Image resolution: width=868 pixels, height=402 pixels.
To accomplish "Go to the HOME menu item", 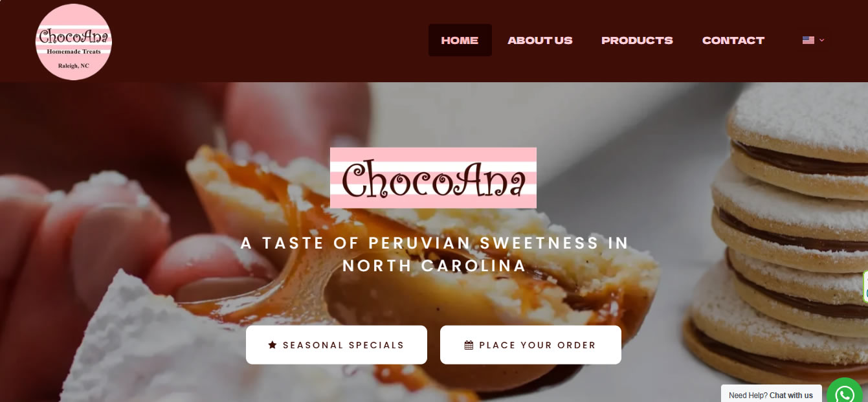I will coord(460,40).
